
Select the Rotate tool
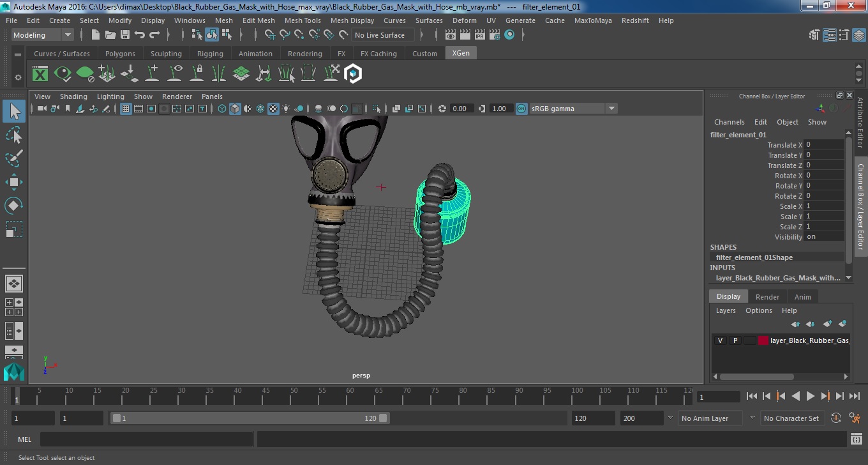click(14, 205)
